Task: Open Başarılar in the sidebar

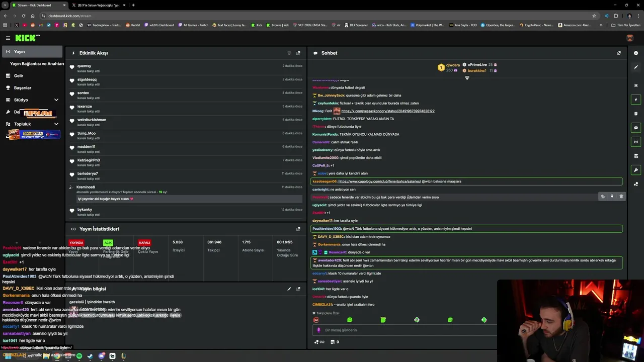Action: point(32,88)
